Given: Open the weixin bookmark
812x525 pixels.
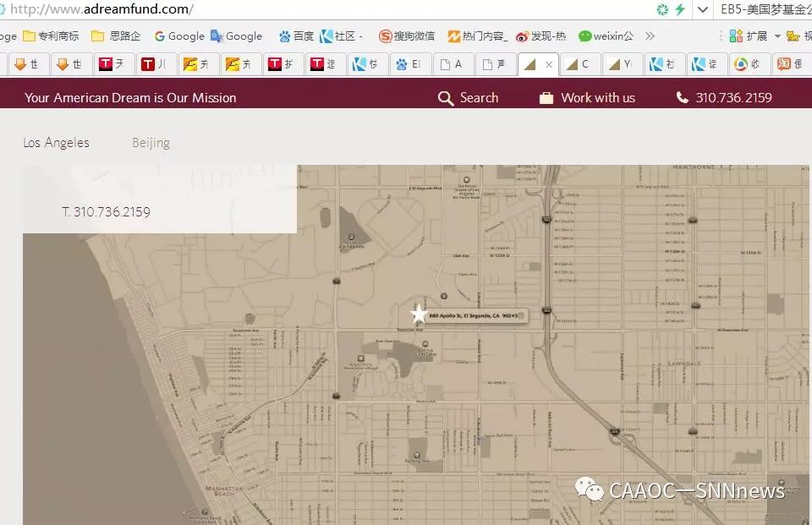Looking at the screenshot, I should (606, 36).
